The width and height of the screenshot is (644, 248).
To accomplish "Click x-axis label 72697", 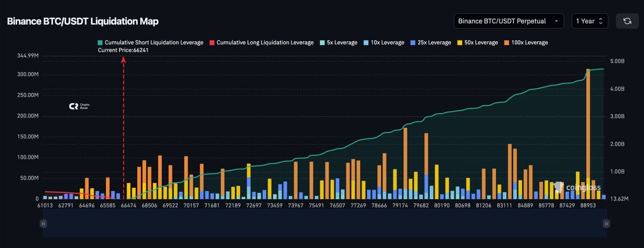I will [254, 205].
